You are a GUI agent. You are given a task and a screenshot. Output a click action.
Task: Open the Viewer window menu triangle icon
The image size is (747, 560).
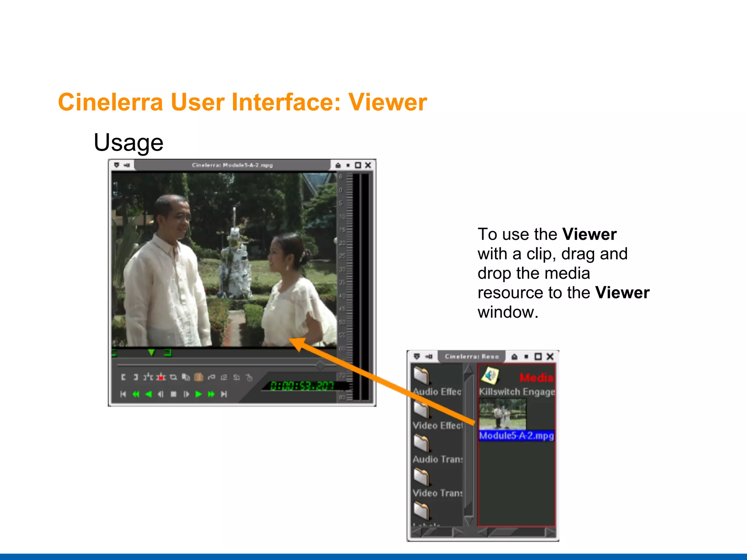click(117, 165)
